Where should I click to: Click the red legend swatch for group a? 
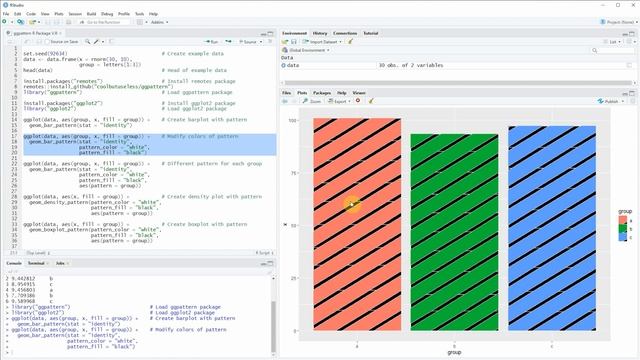click(x=622, y=220)
